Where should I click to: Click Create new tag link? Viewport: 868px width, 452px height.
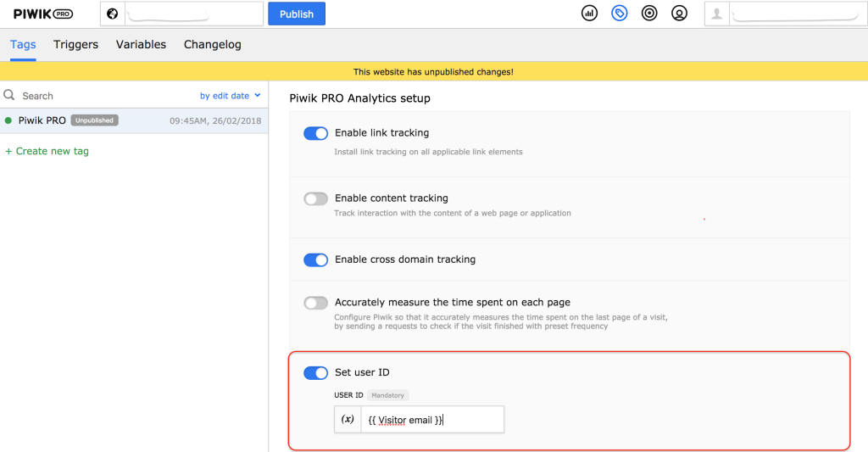point(47,151)
